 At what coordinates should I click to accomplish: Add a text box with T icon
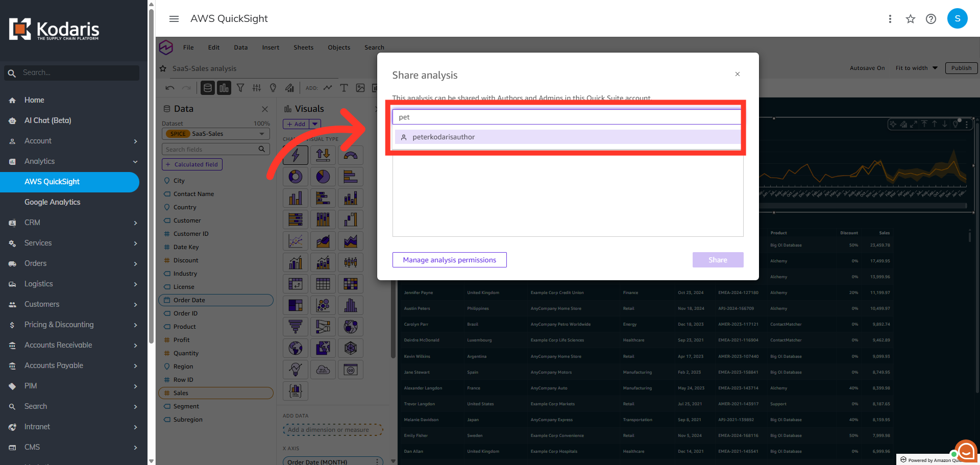tap(344, 88)
